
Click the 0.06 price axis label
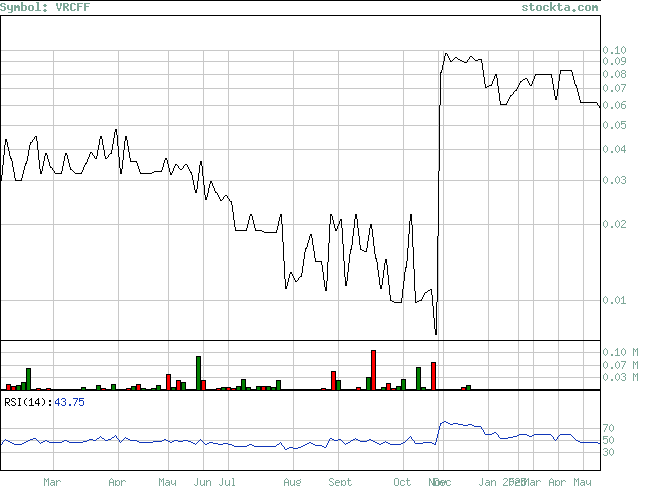614,105
